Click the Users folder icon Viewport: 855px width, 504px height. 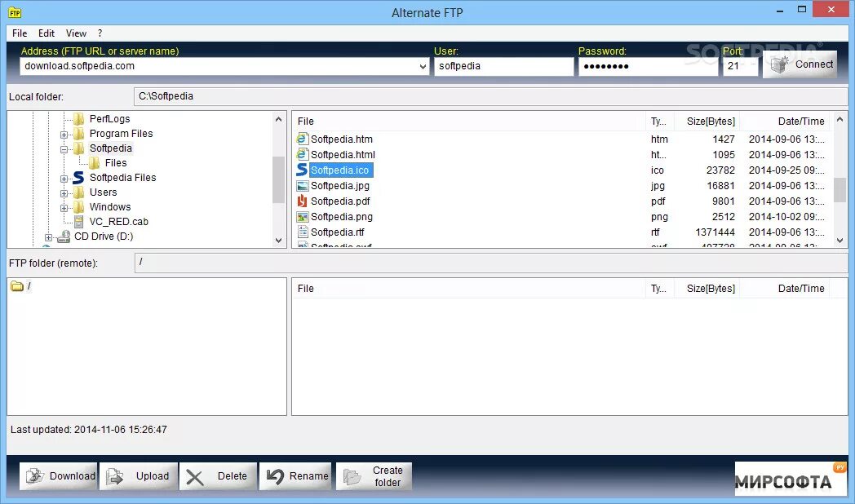tap(79, 192)
